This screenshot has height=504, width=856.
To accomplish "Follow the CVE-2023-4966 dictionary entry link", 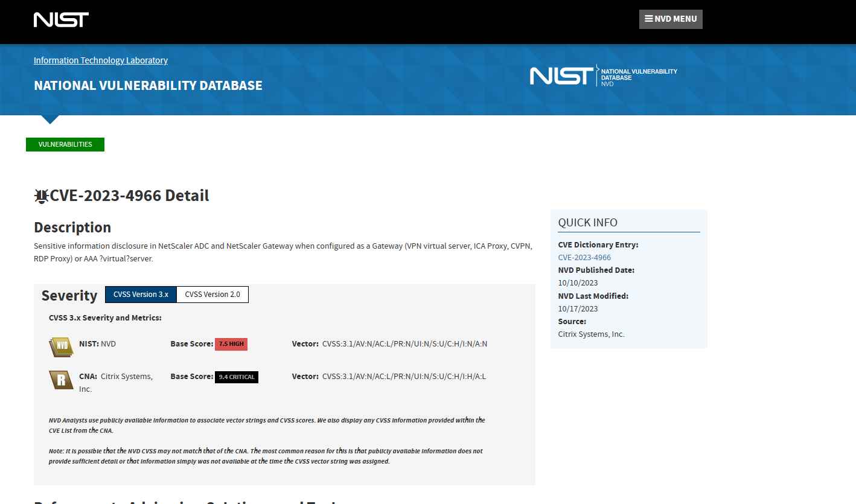I will (x=584, y=257).
